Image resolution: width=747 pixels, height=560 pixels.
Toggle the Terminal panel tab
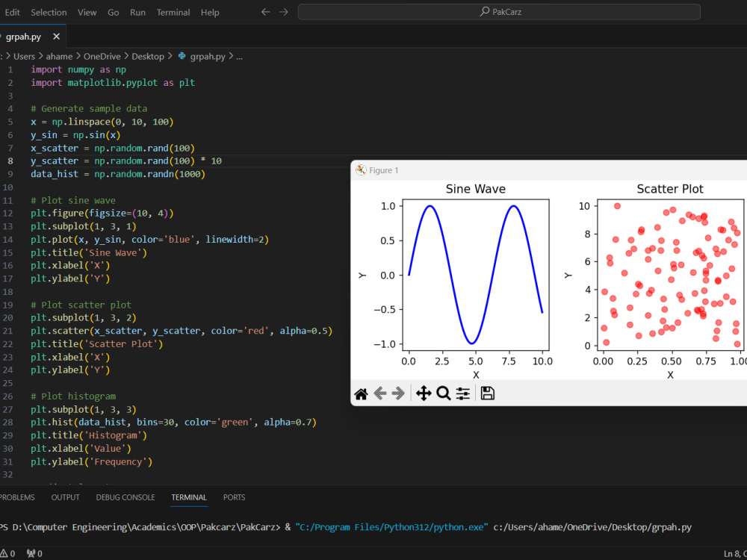tap(188, 497)
